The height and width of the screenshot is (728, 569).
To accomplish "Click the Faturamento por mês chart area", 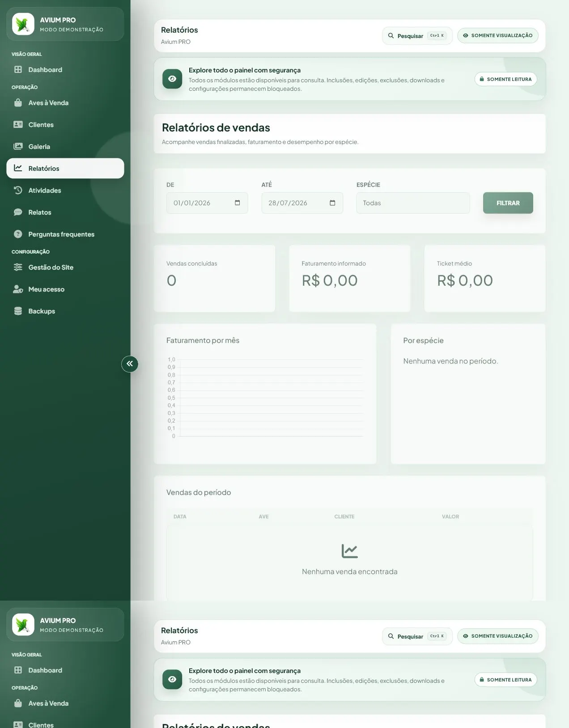I will [x=265, y=398].
